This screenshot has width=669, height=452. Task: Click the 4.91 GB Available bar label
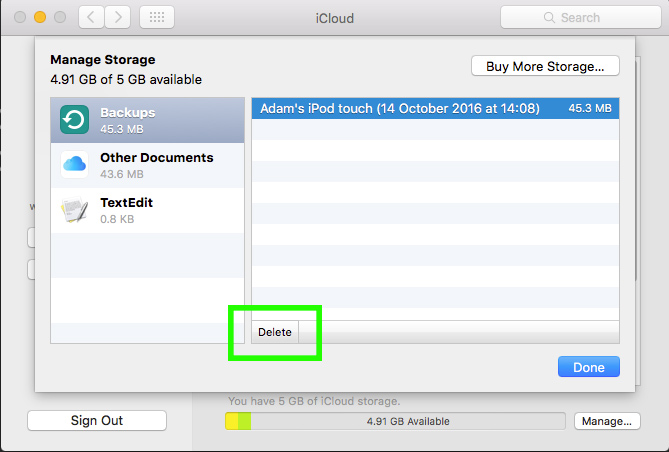pos(408,421)
